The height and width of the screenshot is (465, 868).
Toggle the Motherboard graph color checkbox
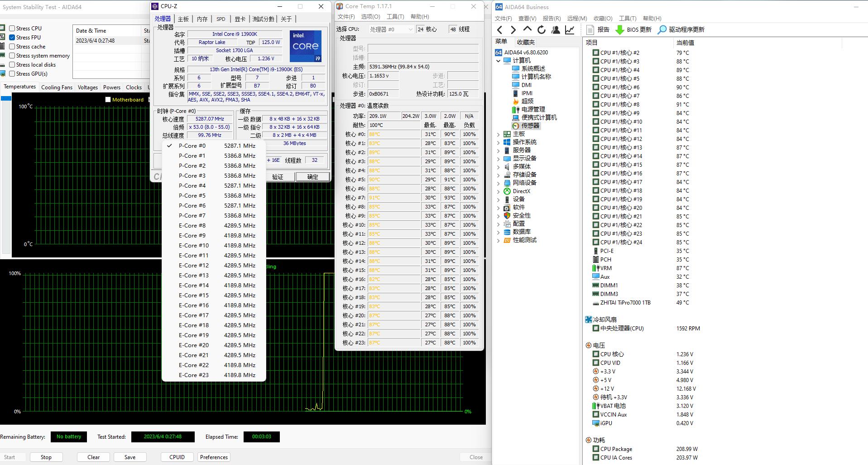[x=108, y=100]
